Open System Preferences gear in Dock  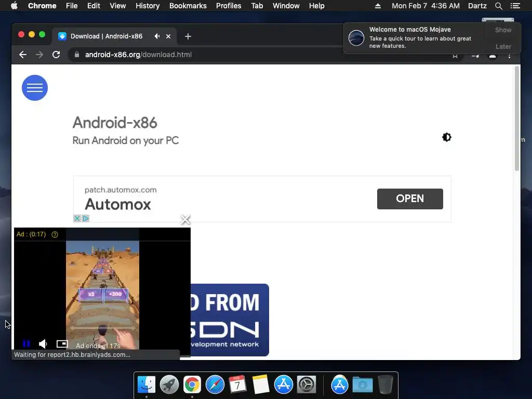coord(307,384)
